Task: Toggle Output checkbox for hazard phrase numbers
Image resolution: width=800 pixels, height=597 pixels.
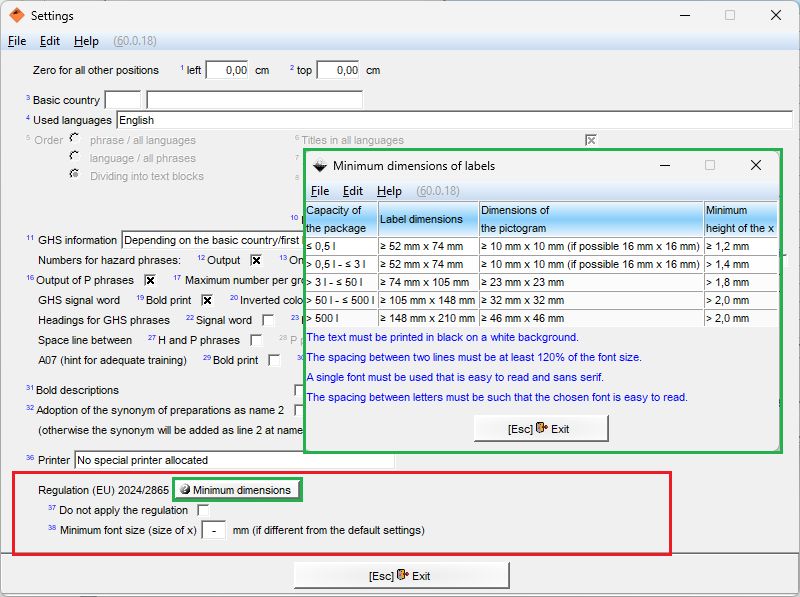Action: [x=256, y=260]
